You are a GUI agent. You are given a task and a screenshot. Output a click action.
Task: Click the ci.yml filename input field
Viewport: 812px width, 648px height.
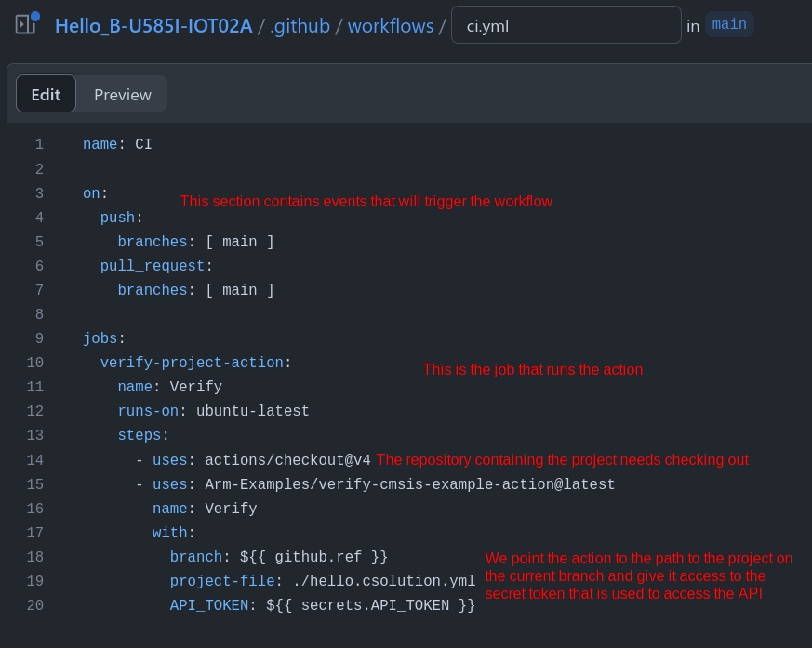[x=566, y=26]
